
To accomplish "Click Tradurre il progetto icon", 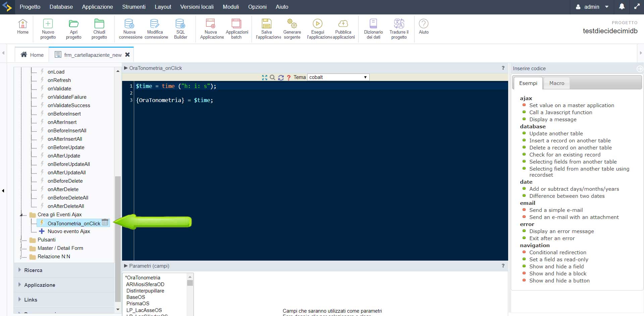I will 399,29.
